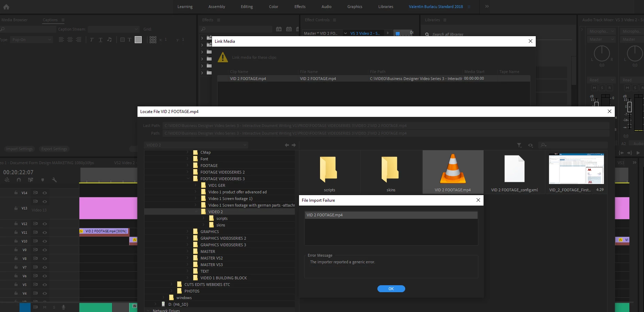Switch to the Graphics workspace
This screenshot has width=644, height=312.
coord(355,7)
